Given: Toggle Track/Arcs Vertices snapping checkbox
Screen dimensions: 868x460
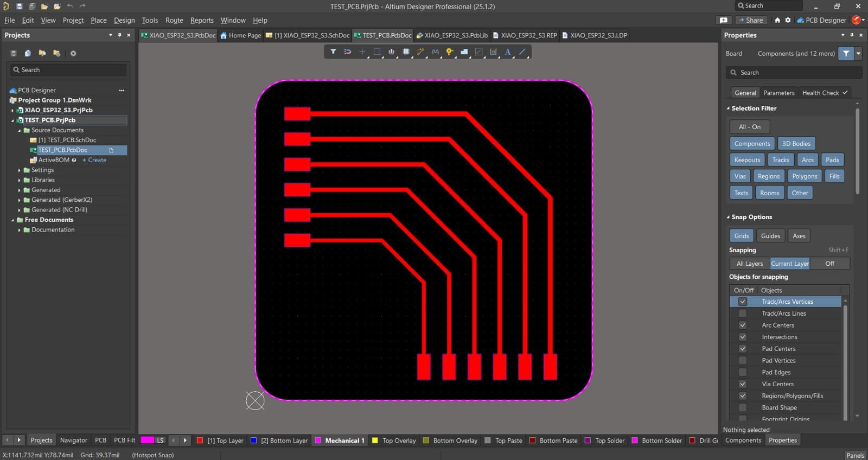Looking at the screenshot, I should 743,302.
